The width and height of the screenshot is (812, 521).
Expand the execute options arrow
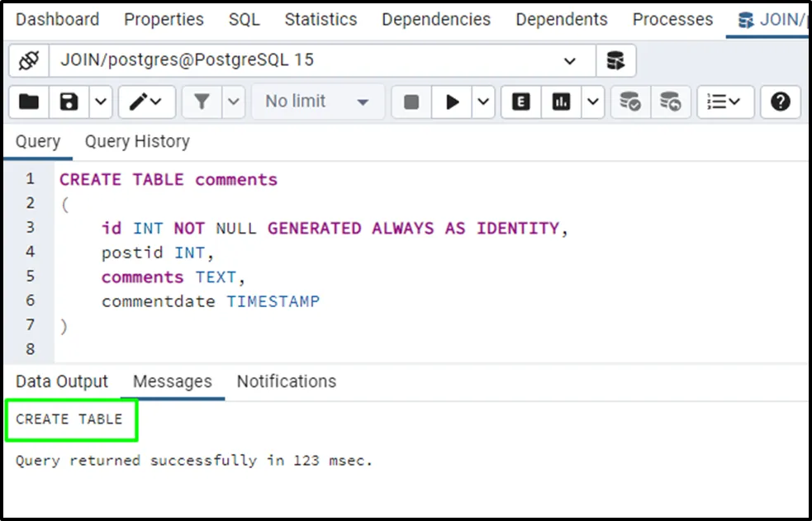(483, 102)
